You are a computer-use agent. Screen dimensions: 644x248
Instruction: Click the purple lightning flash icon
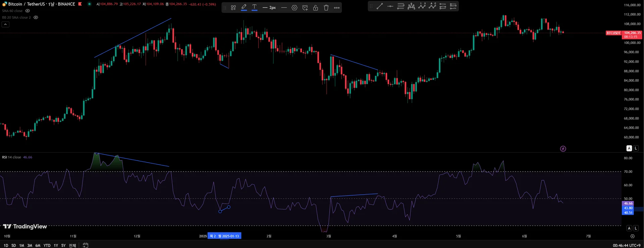[x=563, y=149]
